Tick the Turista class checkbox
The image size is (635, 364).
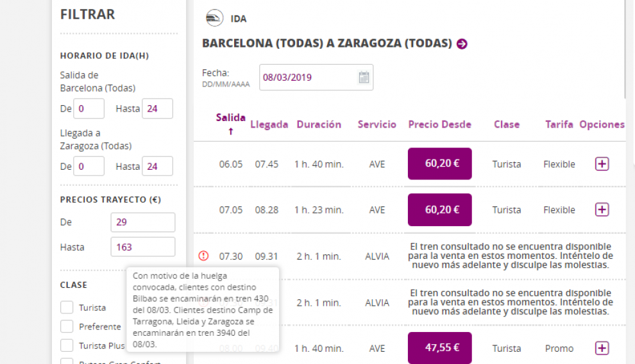click(x=67, y=308)
